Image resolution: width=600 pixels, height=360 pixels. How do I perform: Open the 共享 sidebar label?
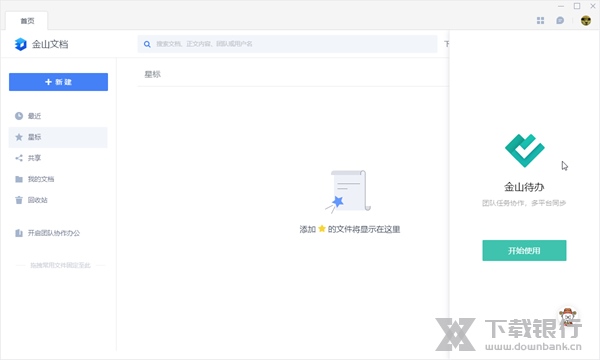point(34,158)
